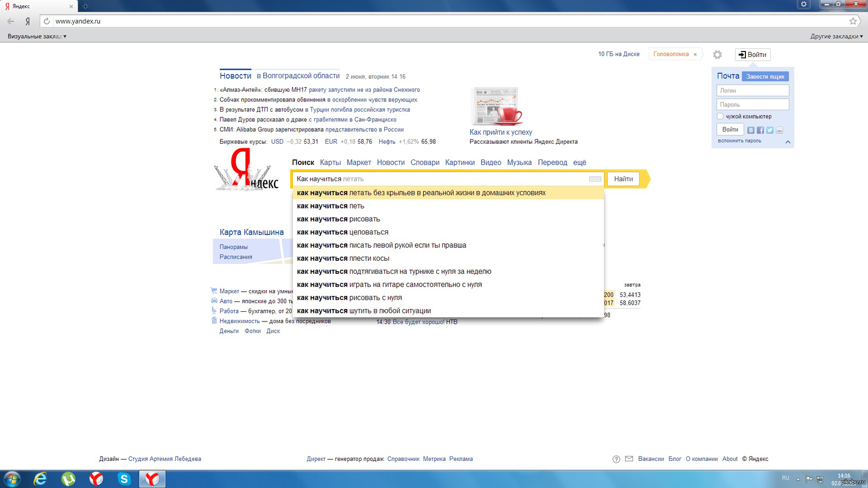Open 'Студия Артемия Лебедева' link
The width and height of the screenshot is (868, 488).
(x=164, y=459)
